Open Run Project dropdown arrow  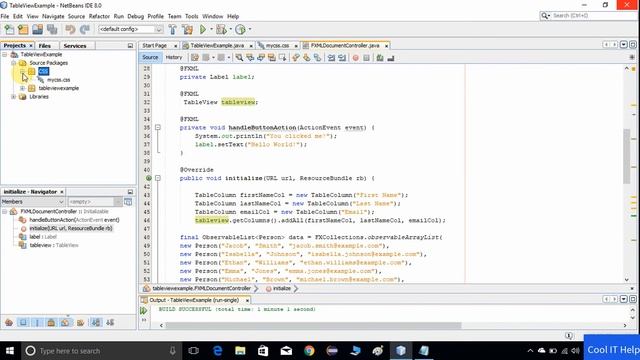coord(211,29)
